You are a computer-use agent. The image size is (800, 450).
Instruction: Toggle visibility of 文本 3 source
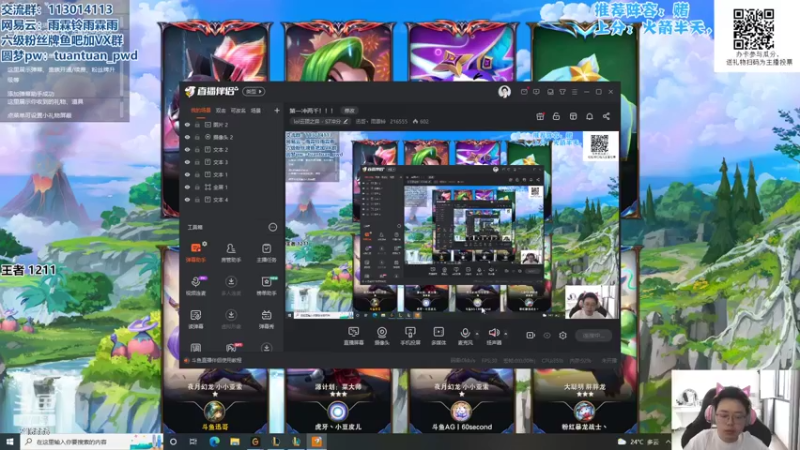pyautogui.click(x=187, y=162)
